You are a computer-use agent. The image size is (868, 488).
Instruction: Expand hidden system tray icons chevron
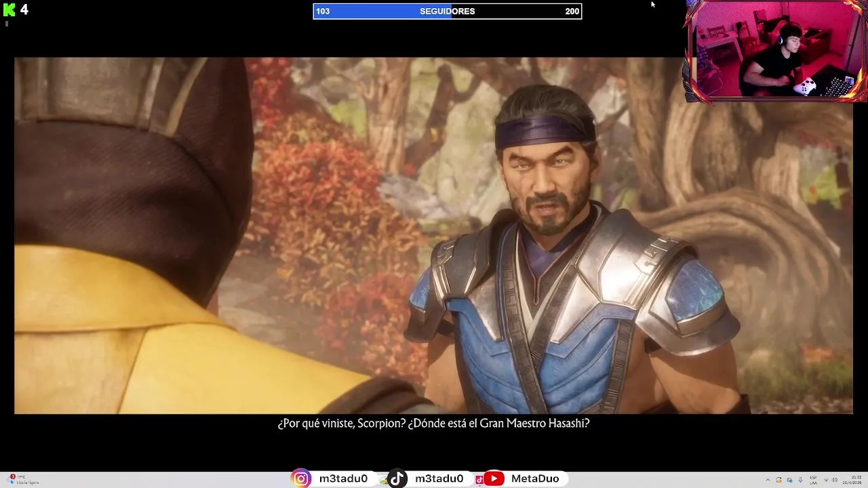coord(768,480)
